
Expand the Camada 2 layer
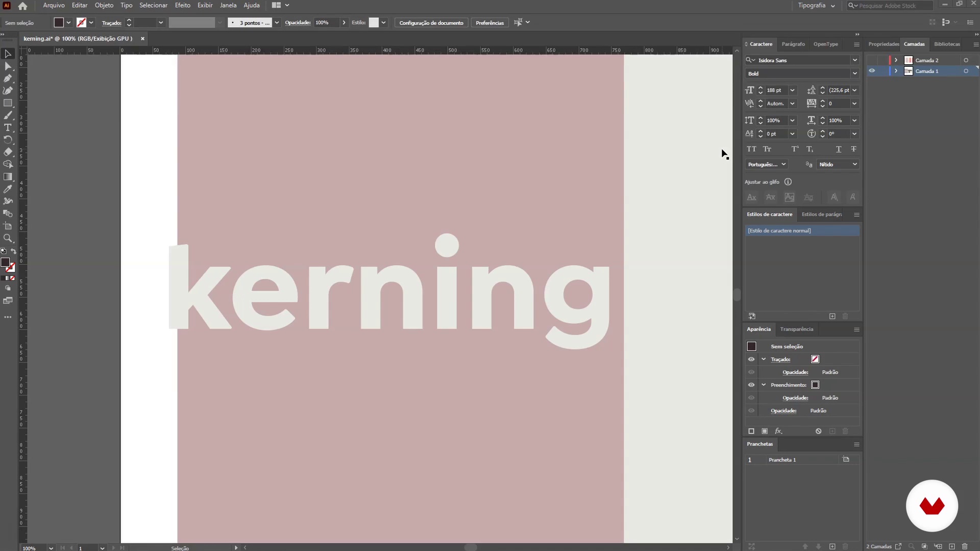tap(896, 60)
